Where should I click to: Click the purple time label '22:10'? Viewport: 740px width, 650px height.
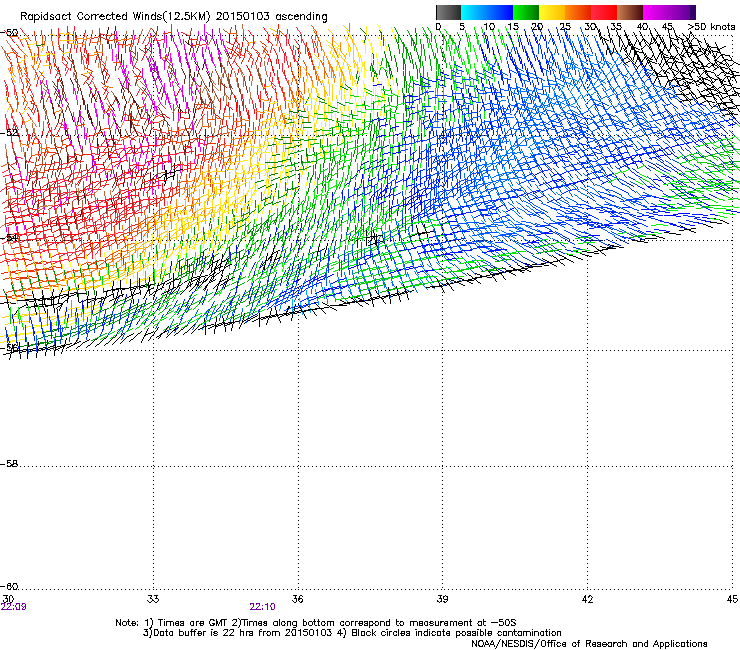point(262,607)
